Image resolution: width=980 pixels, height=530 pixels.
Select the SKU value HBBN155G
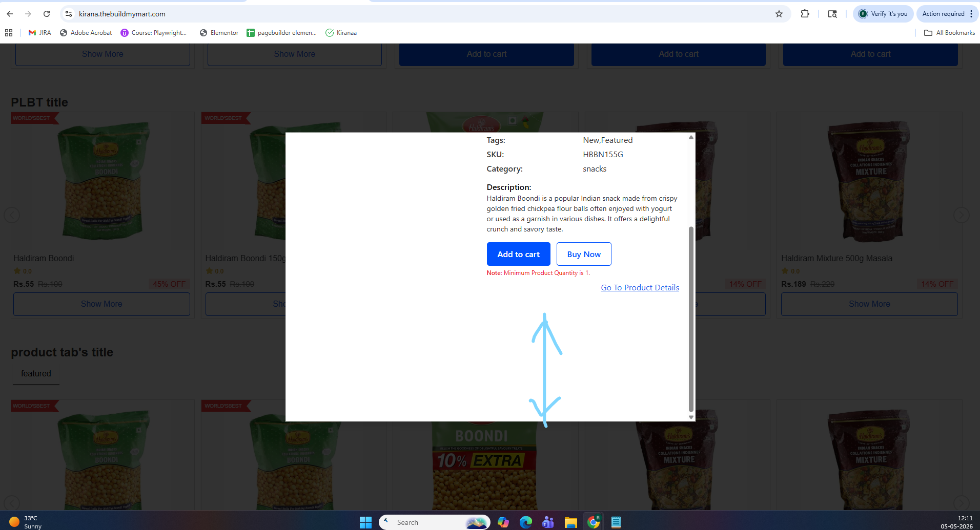coord(603,155)
